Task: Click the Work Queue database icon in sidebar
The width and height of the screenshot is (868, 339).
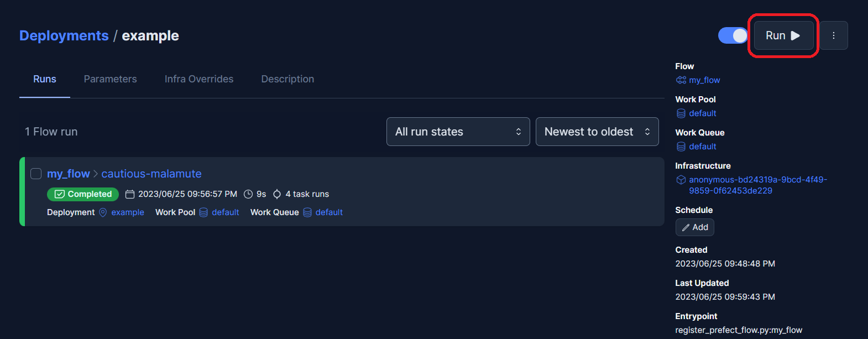Action: tap(681, 147)
